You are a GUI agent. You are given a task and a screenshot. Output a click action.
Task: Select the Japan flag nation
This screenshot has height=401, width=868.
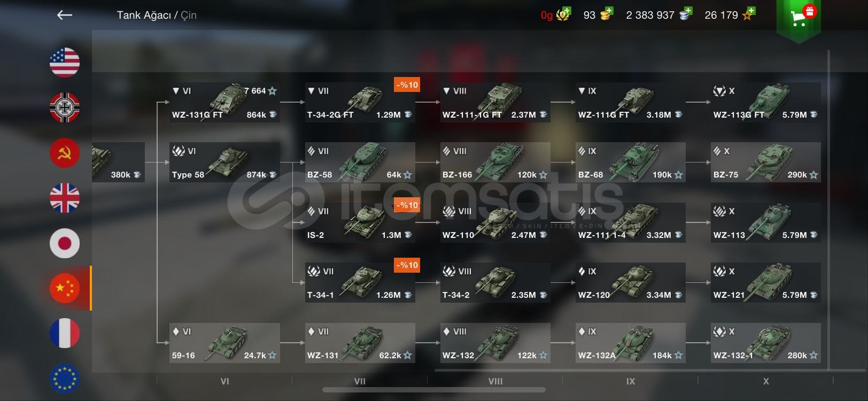click(x=65, y=243)
